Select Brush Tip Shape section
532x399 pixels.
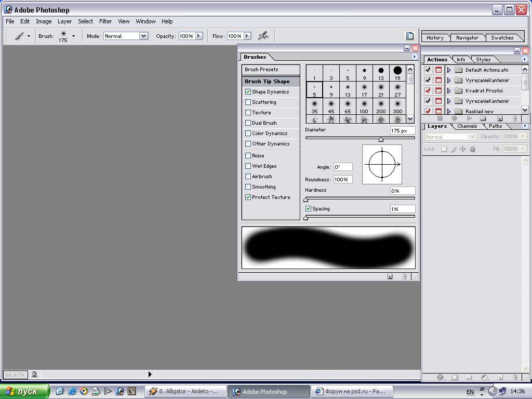coord(271,82)
